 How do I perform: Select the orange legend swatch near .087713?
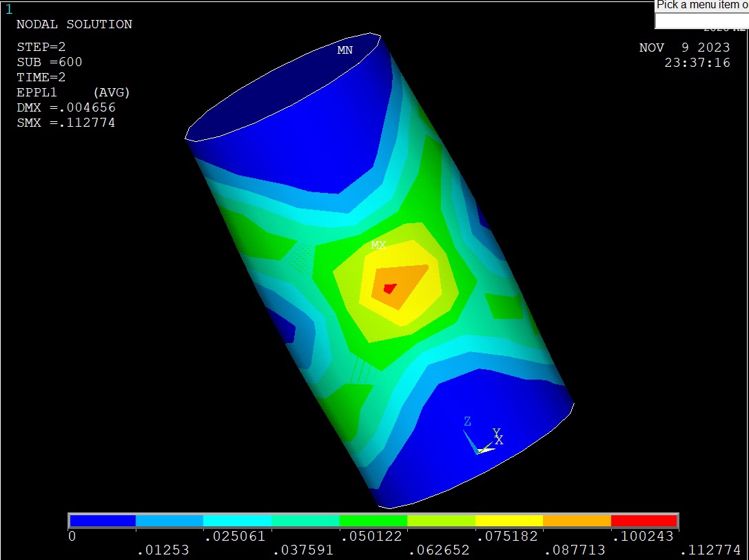[577, 520]
